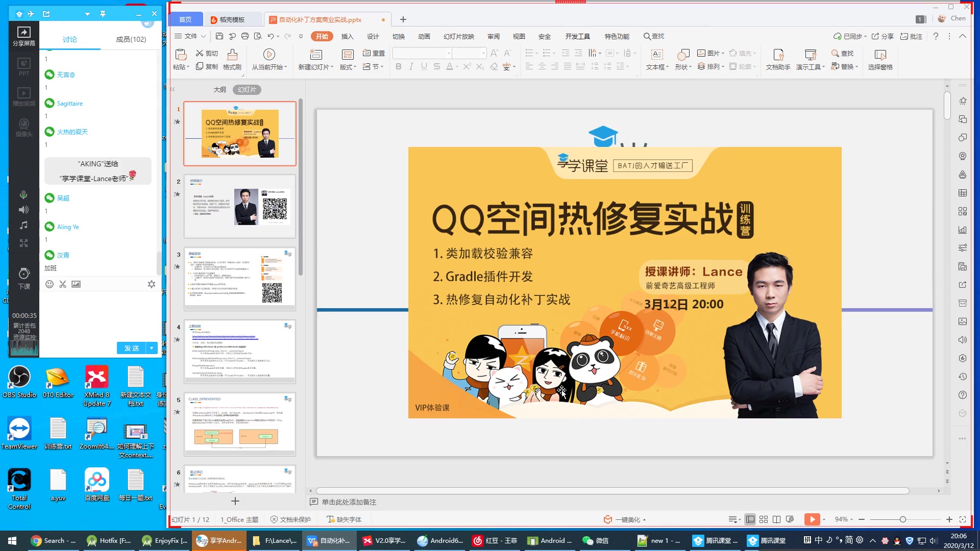This screenshot has width=980, height=551.
Task: Start slideshow from current slide (从当前开始)
Action: point(269,60)
